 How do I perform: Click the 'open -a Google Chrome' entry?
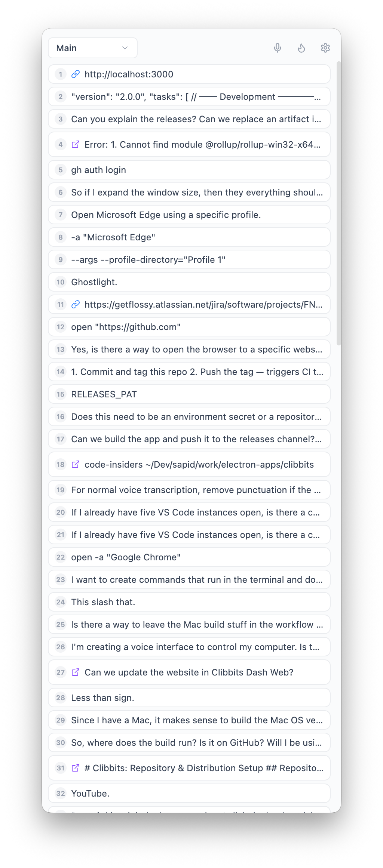tap(189, 557)
